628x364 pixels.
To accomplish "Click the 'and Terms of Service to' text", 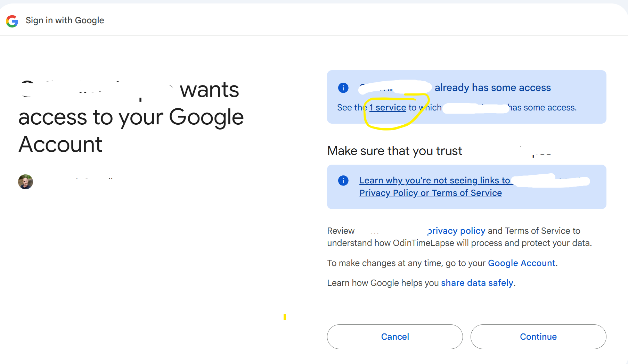I will point(534,231).
